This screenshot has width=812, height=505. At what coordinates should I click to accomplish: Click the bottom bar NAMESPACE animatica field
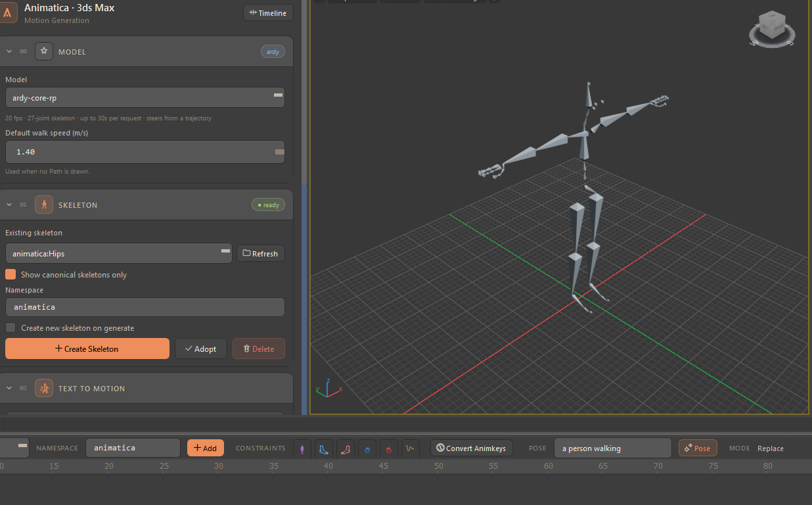[x=133, y=448]
